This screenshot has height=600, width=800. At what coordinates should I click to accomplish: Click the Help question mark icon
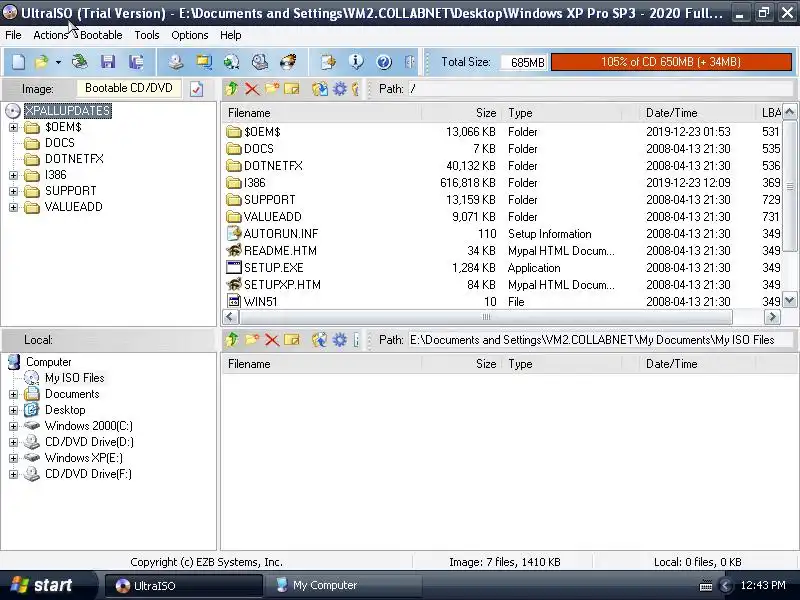coord(384,62)
